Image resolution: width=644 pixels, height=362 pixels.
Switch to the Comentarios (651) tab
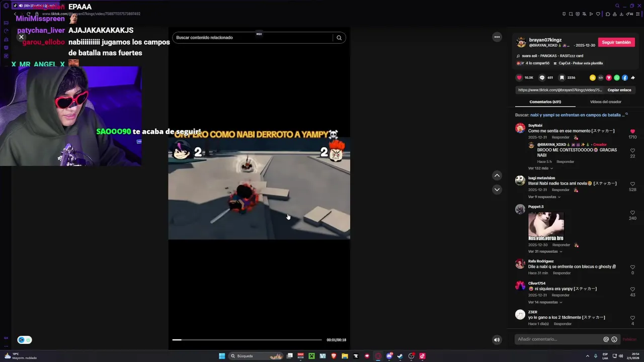tap(545, 102)
